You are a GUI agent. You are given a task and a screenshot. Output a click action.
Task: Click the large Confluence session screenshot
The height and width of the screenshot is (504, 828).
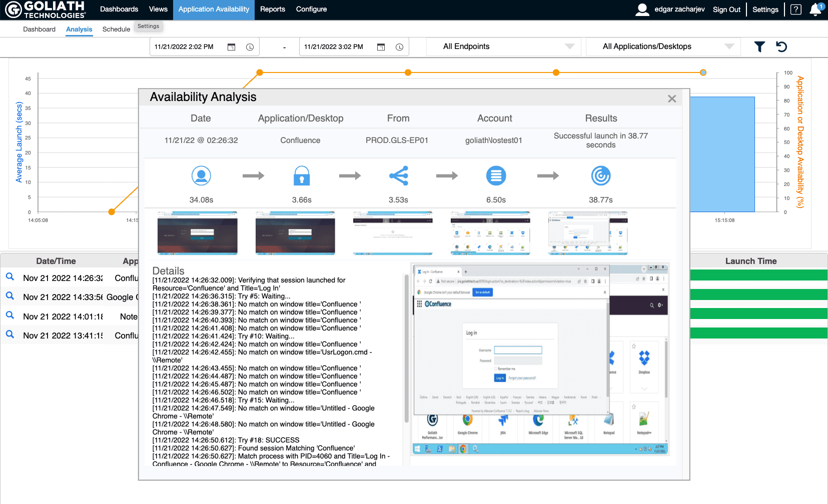tap(541, 359)
